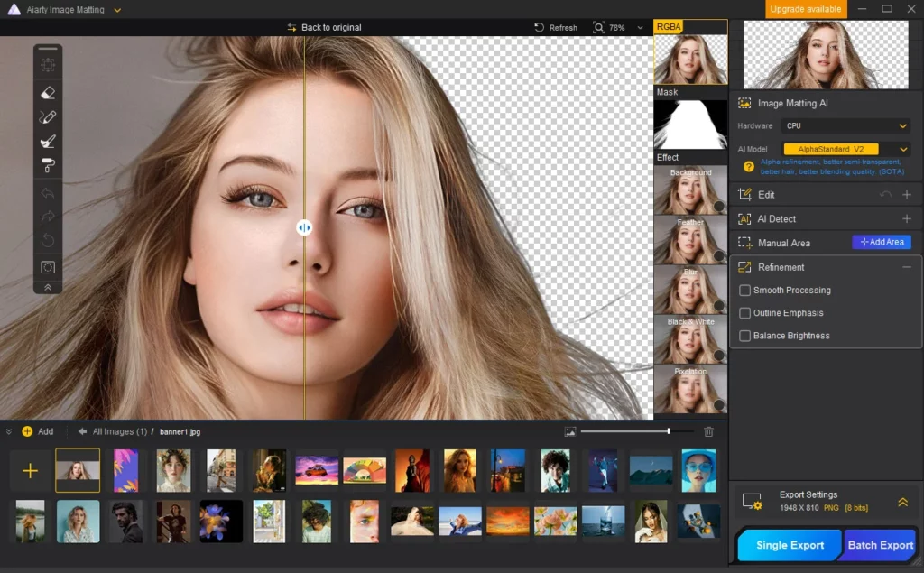
Task: Select the pencil draw tool
Action: point(48,116)
